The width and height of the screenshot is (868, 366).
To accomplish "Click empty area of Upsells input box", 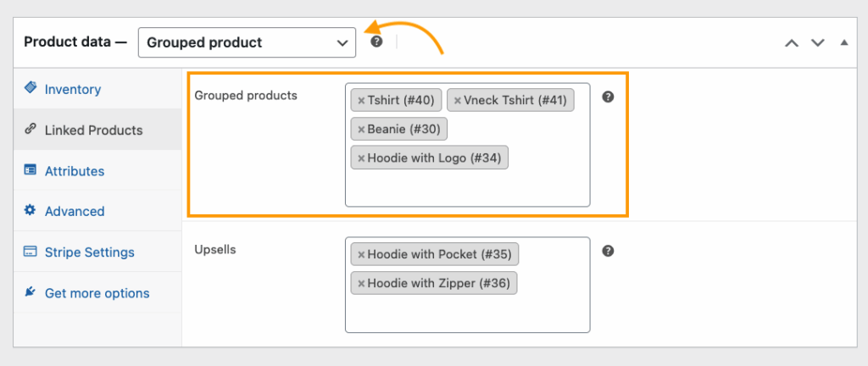I will (x=468, y=313).
